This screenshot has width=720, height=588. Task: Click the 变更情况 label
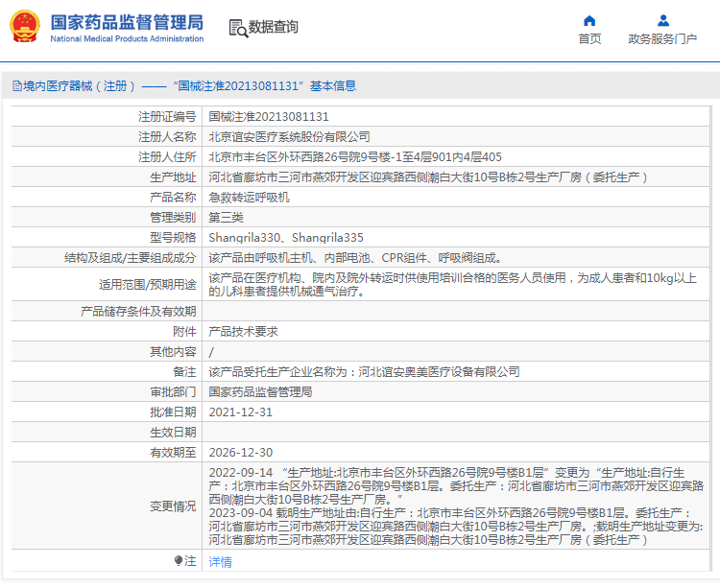point(173,506)
